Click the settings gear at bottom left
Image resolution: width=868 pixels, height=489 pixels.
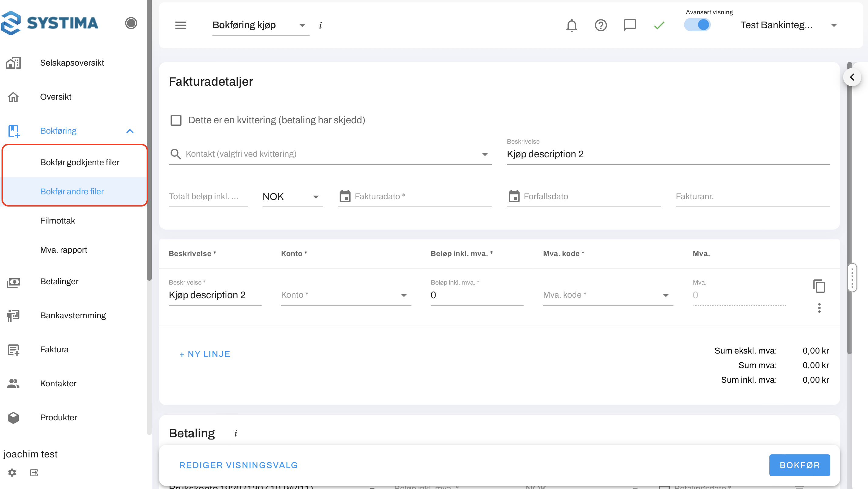[12, 473]
